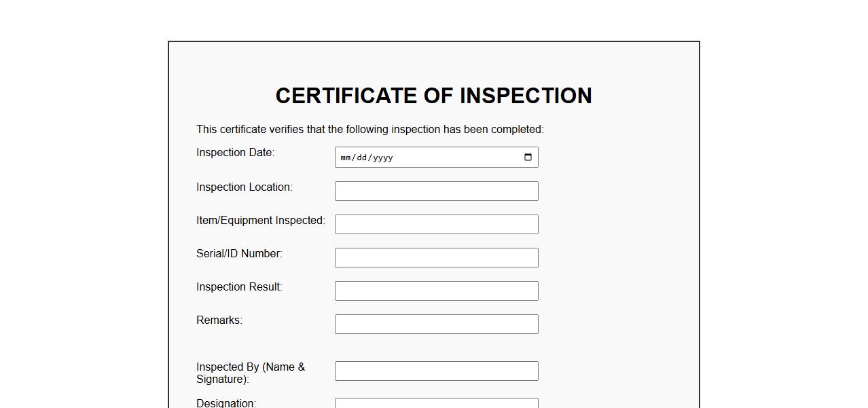The height and width of the screenshot is (408, 868).
Task: Focus the Designation input field
Action: (436, 403)
